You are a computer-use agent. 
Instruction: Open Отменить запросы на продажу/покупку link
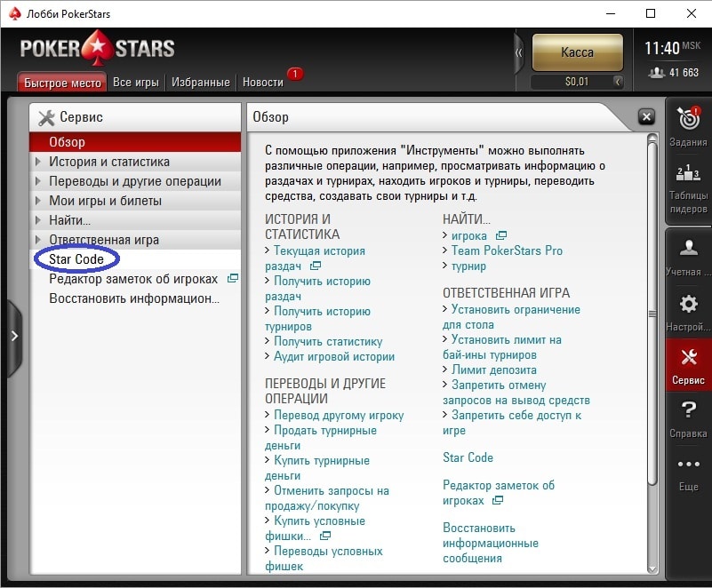point(327,498)
